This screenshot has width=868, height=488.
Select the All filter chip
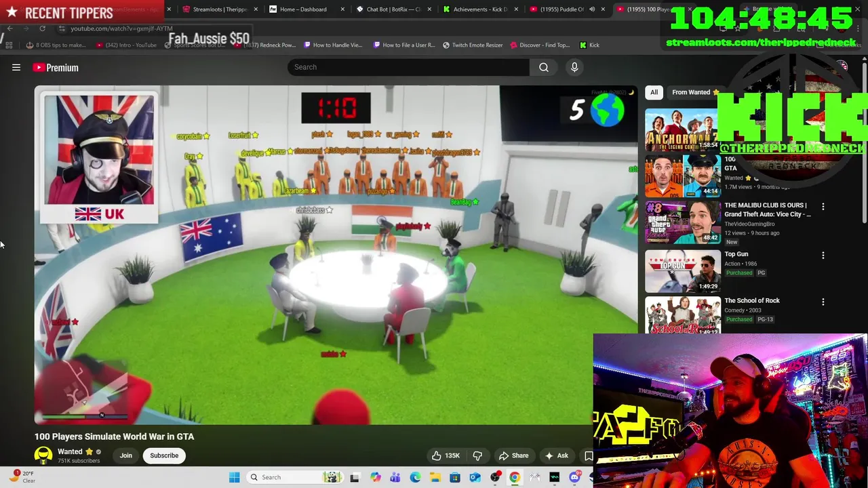[x=654, y=92]
